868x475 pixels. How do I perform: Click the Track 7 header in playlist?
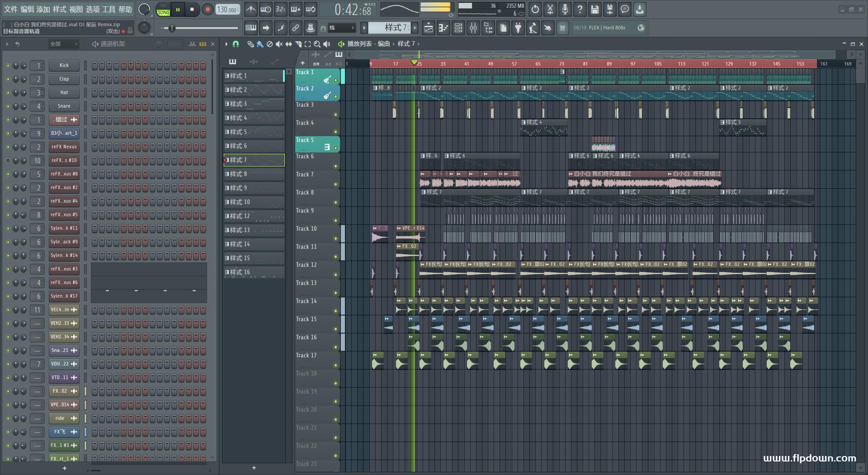click(x=317, y=179)
